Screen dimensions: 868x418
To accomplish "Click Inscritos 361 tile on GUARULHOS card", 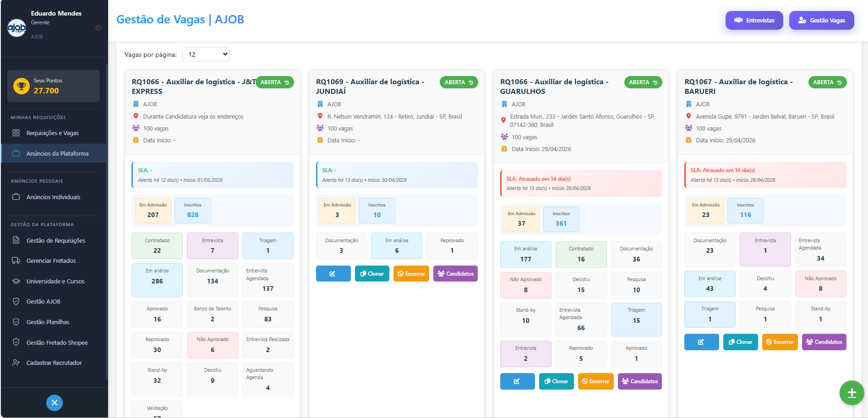I will point(561,219).
